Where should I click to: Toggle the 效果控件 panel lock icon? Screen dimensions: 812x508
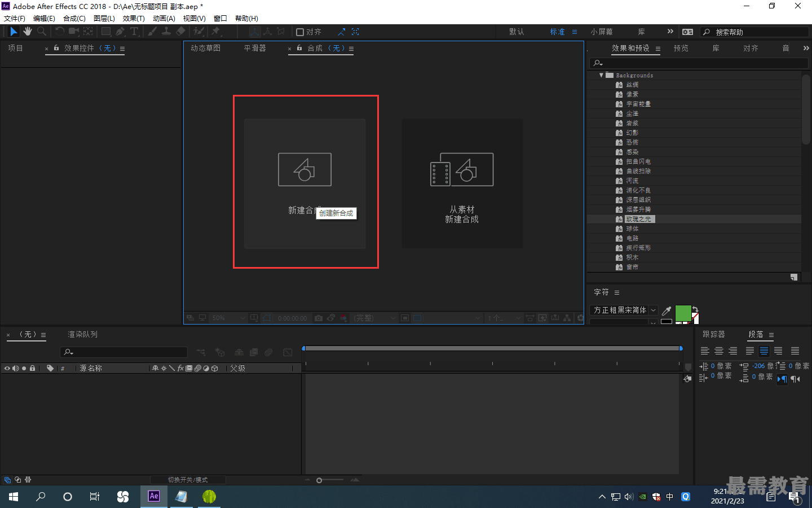click(56, 48)
